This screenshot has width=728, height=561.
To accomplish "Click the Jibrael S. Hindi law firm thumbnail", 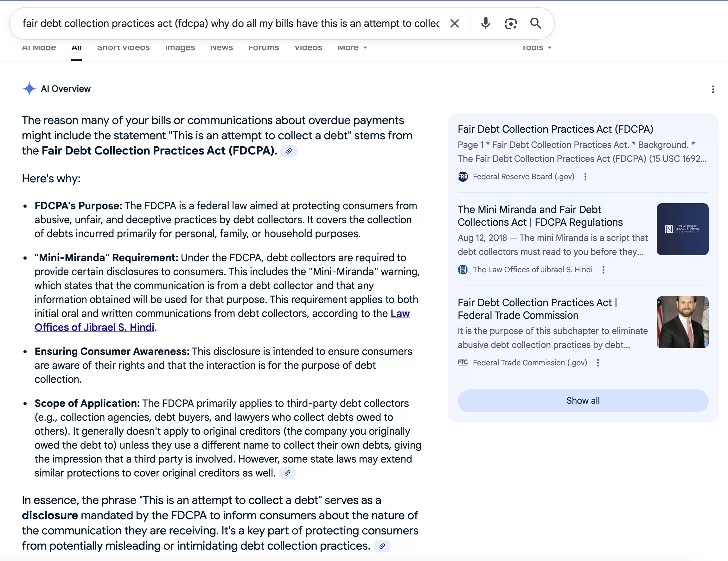I will coord(682,229).
